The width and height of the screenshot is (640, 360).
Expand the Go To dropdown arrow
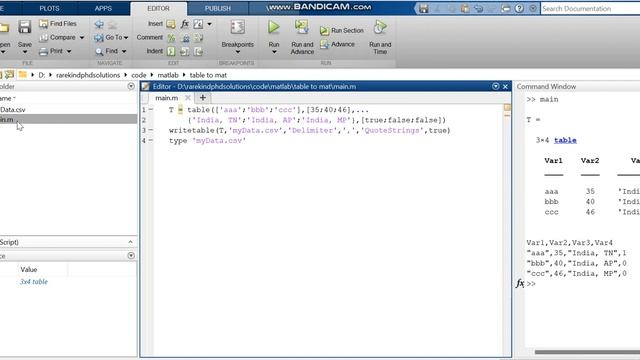coord(126,38)
